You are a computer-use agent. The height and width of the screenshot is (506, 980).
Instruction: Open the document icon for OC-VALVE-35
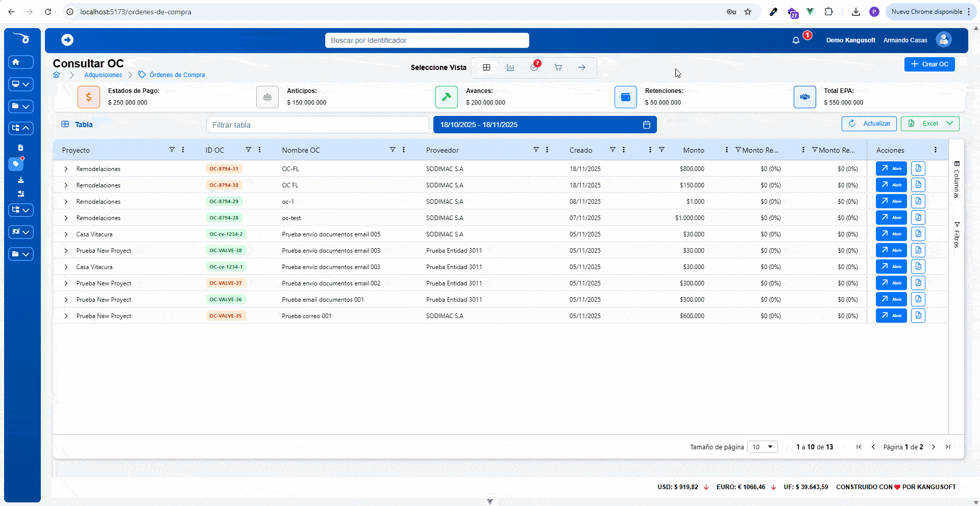click(918, 316)
